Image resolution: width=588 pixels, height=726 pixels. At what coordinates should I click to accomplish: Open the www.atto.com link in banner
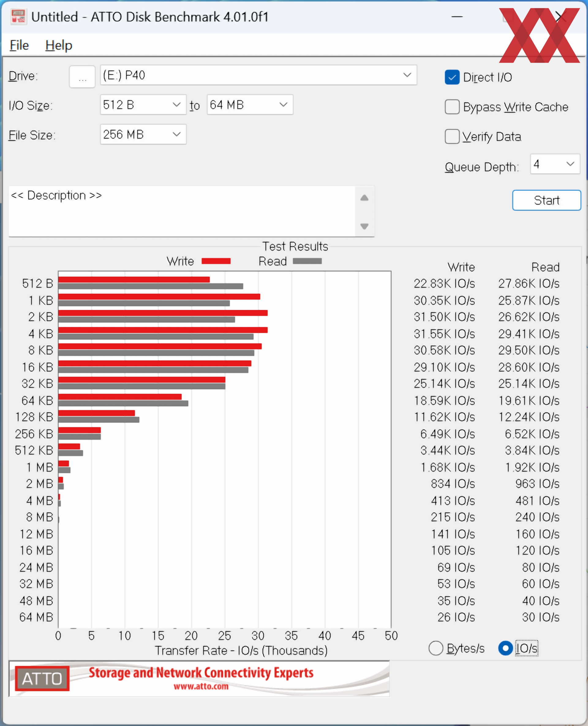pyautogui.click(x=201, y=686)
